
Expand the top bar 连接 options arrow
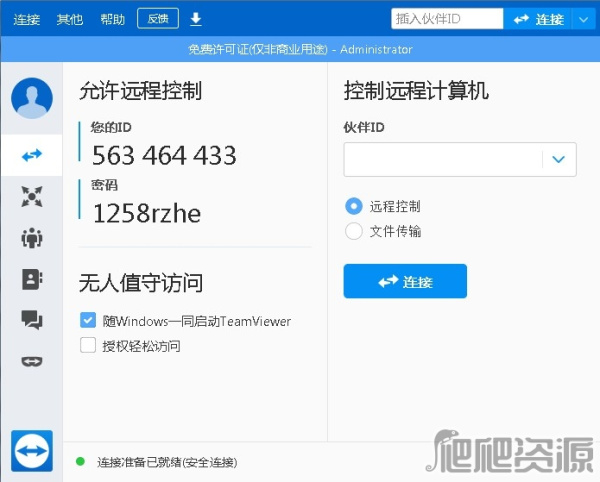click(x=583, y=19)
